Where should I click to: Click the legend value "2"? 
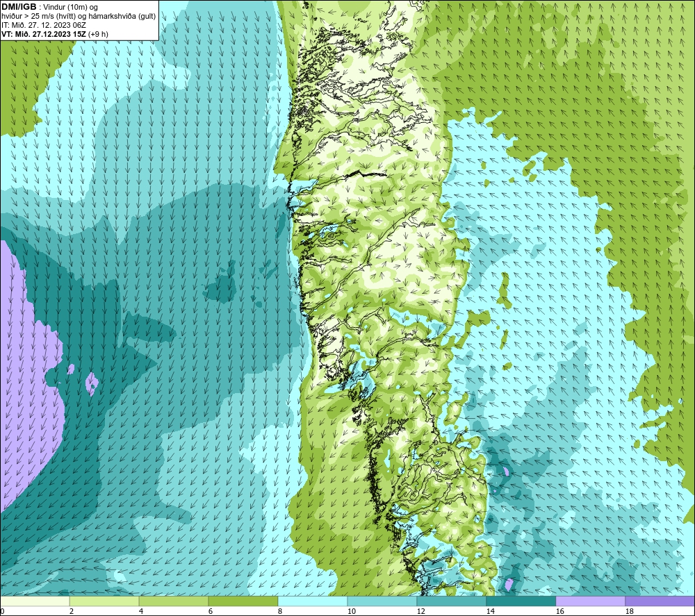(x=72, y=612)
